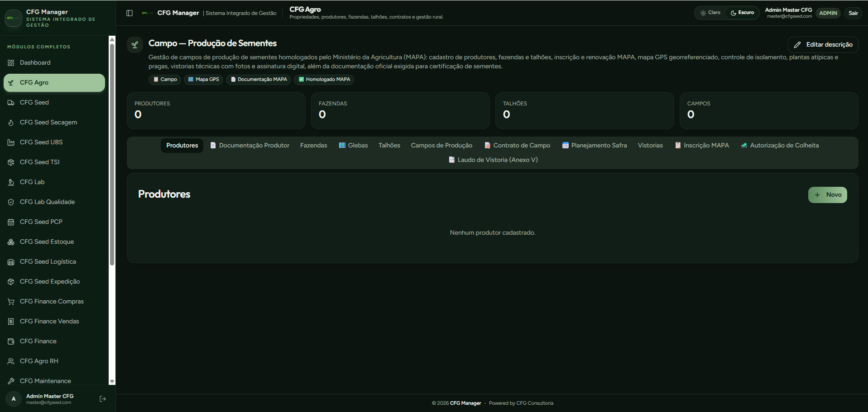The image size is (868, 412).
Task: Open the Fazendas tab
Action: tap(313, 145)
